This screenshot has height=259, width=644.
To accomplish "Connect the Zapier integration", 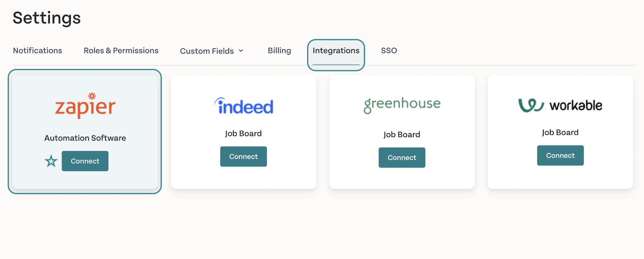I will click(85, 161).
